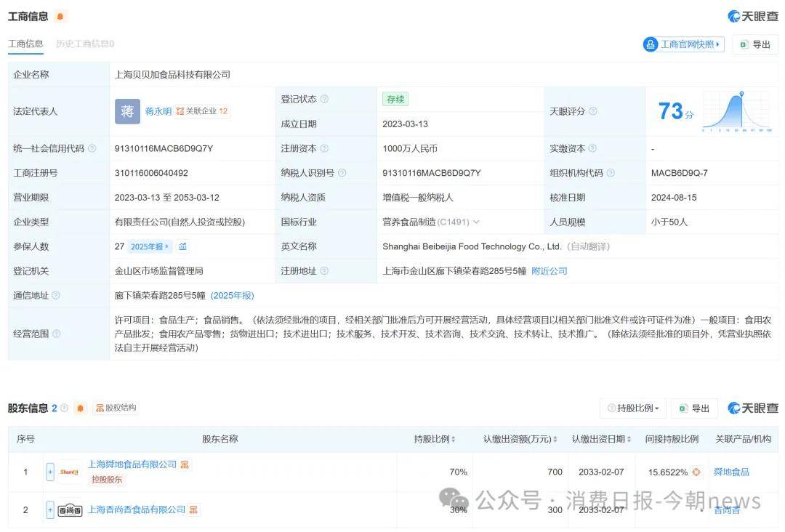Click the 香尚香 logo thumbnail

pyautogui.click(x=70, y=510)
